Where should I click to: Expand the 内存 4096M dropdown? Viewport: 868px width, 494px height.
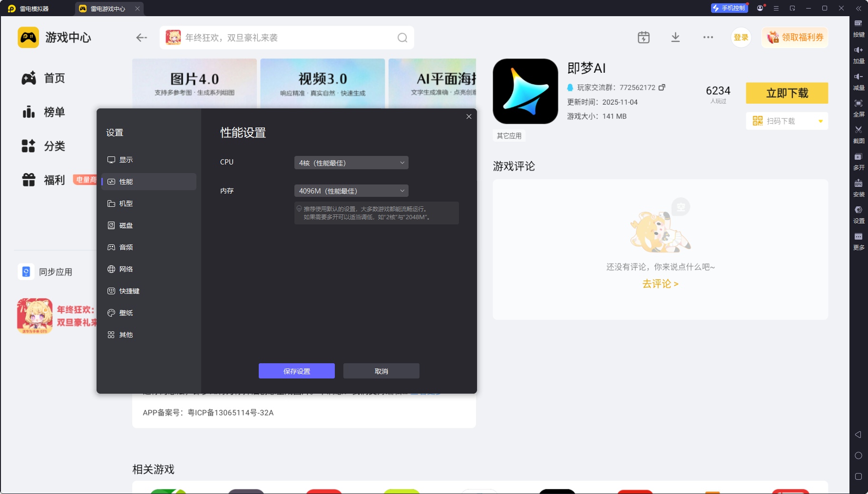pyautogui.click(x=351, y=191)
